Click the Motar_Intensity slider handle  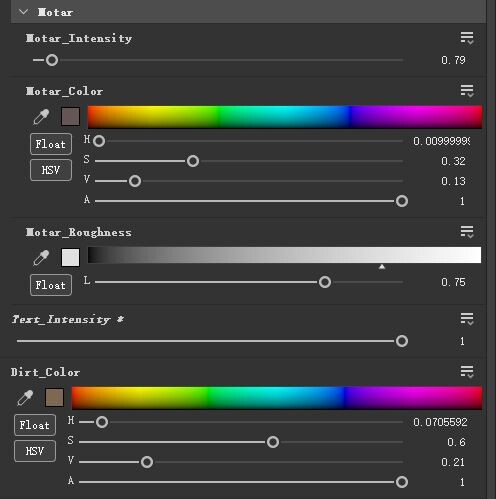52,60
